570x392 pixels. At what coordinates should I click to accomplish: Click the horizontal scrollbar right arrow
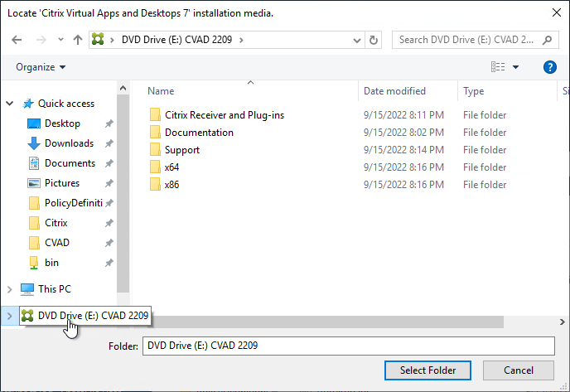tap(562, 322)
